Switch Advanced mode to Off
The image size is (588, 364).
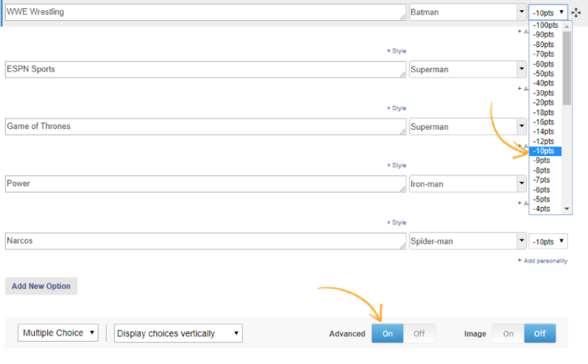pyautogui.click(x=419, y=334)
